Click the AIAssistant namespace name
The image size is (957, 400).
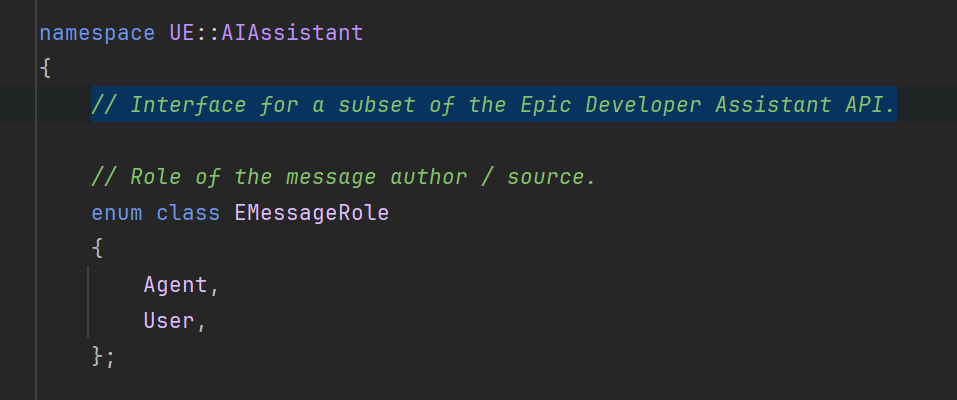coord(292,33)
